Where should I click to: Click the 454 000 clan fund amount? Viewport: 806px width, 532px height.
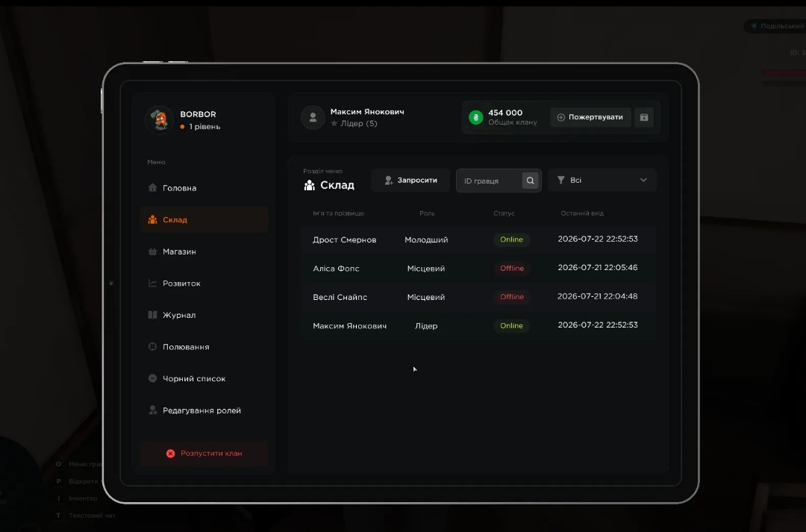[505, 113]
